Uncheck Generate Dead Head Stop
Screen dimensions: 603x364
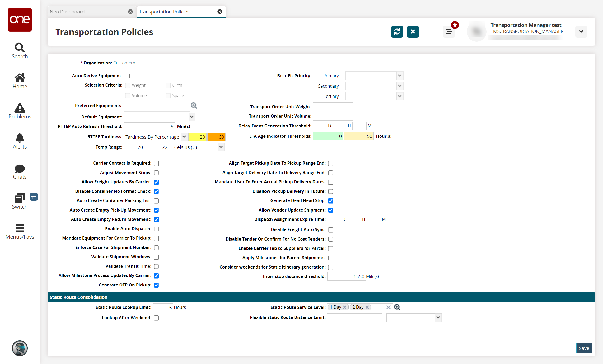(331, 201)
